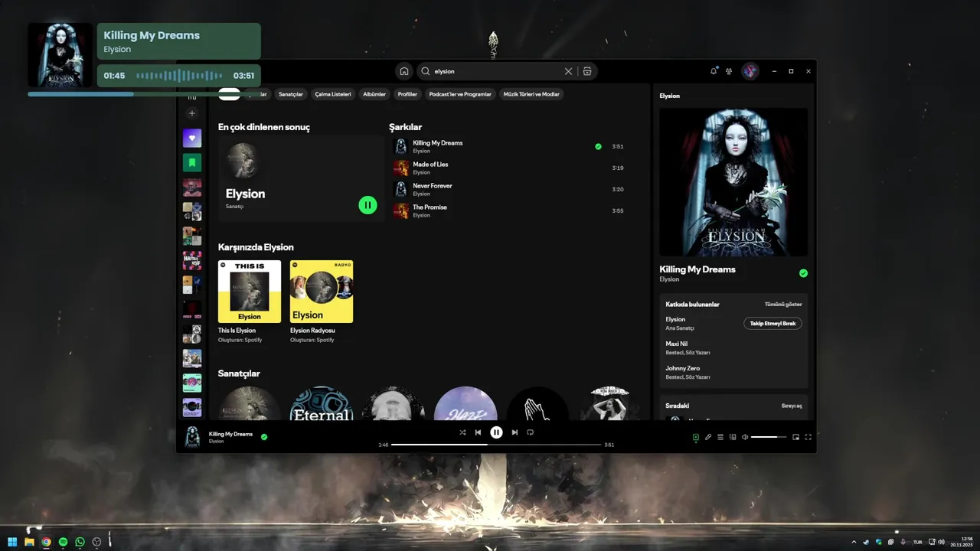The width and height of the screenshot is (980, 551).
Task: Open Spotify icon on taskbar
Action: pyautogui.click(x=63, y=542)
